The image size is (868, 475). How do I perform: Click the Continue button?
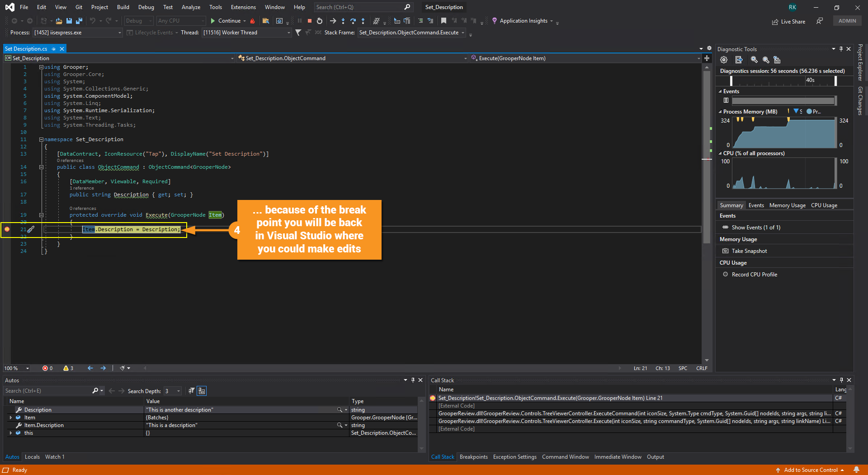coord(225,21)
